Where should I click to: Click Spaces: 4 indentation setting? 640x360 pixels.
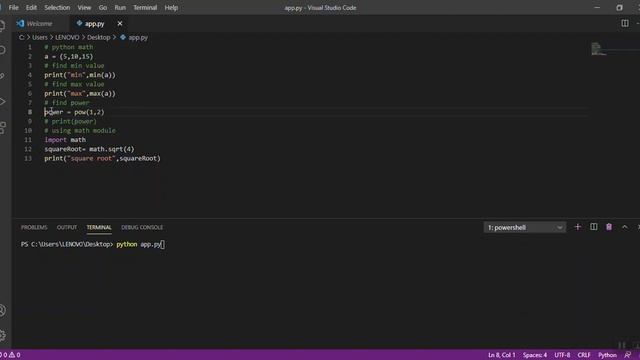(535, 355)
